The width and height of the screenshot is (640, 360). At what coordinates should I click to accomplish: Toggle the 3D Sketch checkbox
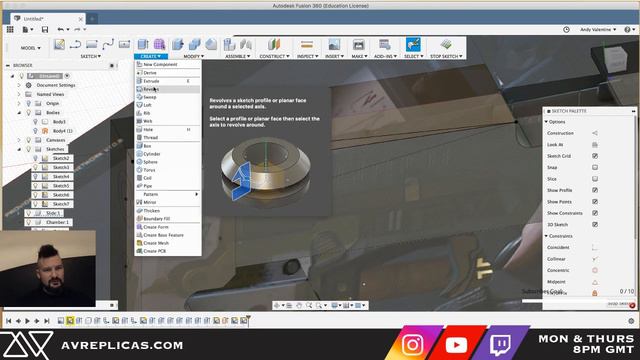[x=595, y=224]
